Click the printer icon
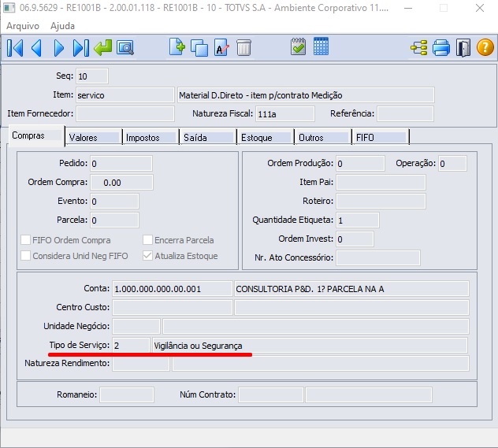Image resolution: width=498 pixels, height=448 pixels. click(x=441, y=47)
